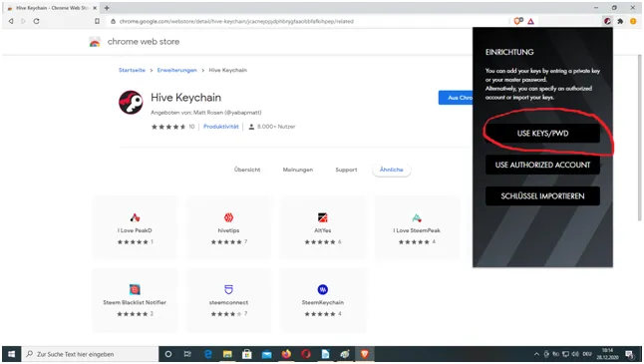This screenshot has width=644, height=364.
Task: Open the hivetips extension card
Action: point(228,228)
